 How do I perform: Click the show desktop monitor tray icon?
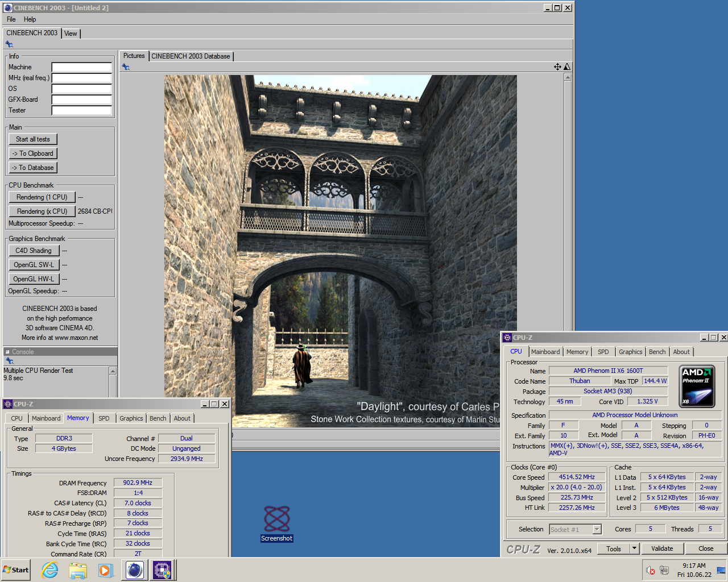tap(721, 570)
